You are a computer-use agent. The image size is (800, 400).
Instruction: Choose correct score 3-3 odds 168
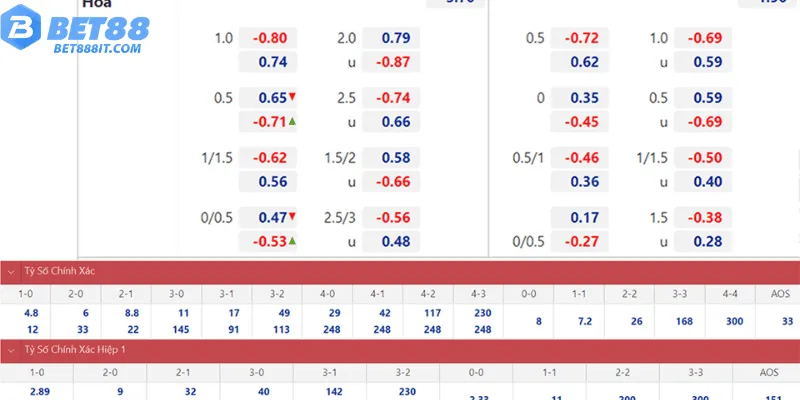[x=684, y=321]
